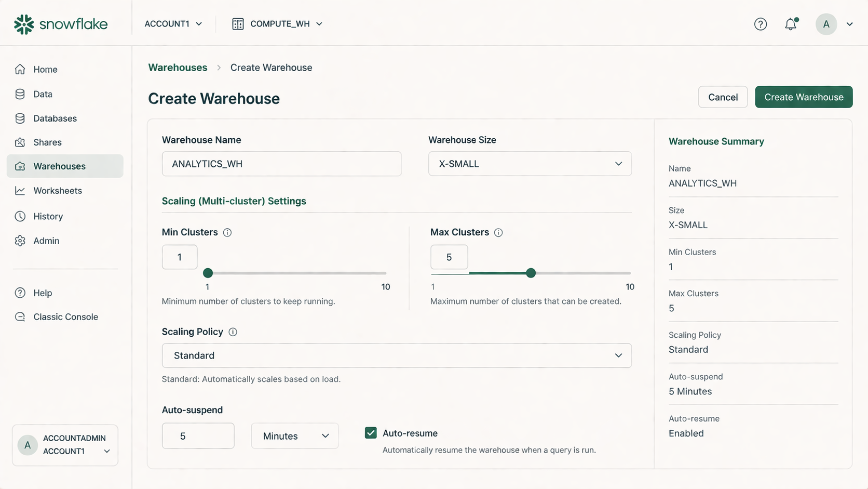
Task: Click the user avatar A in header
Action: coord(826,24)
